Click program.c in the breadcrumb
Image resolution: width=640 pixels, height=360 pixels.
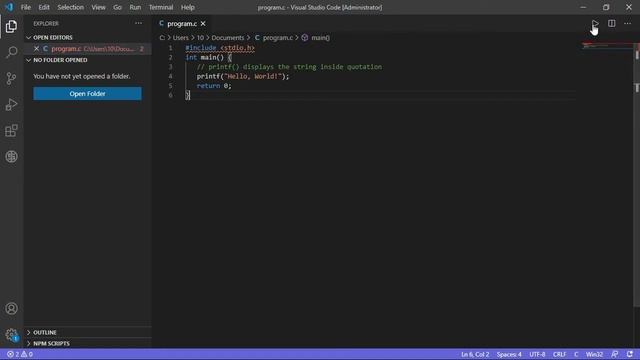[278, 38]
